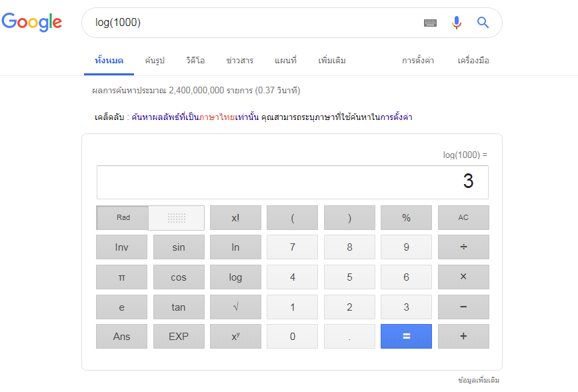Click the blue magnifying glass search icon
The width and height of the screenshot is (578, 392).
[483, 23]
